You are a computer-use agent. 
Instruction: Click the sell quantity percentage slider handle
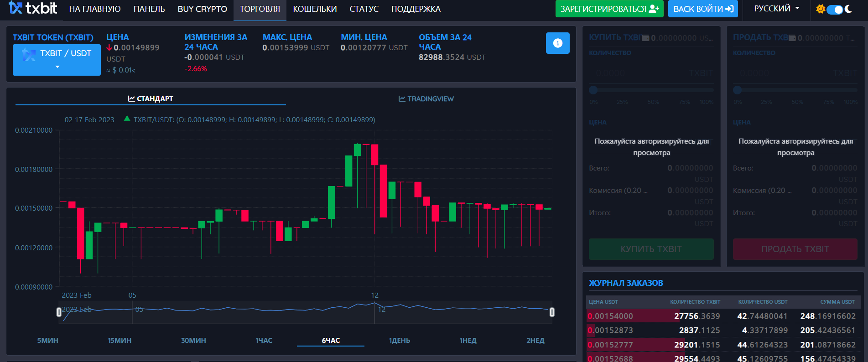(738, 90)
